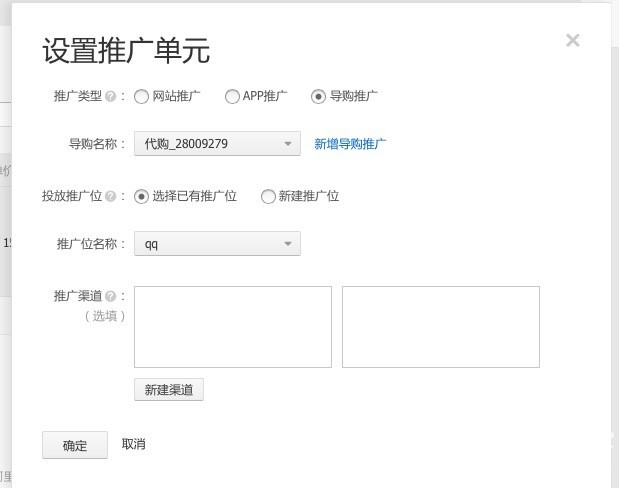Click the 设置推广单元 dialog title
The image size is (619, 488).
(126, 50)
